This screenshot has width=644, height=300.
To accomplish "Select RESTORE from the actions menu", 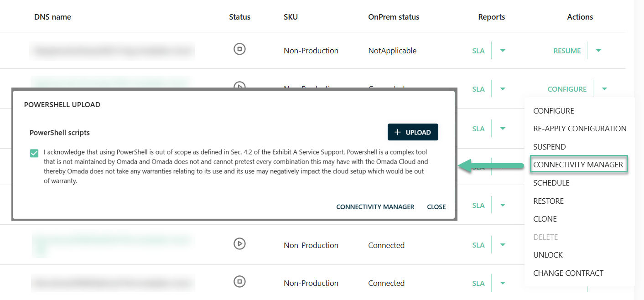I will pyautogui.click(x=548, y=201).
